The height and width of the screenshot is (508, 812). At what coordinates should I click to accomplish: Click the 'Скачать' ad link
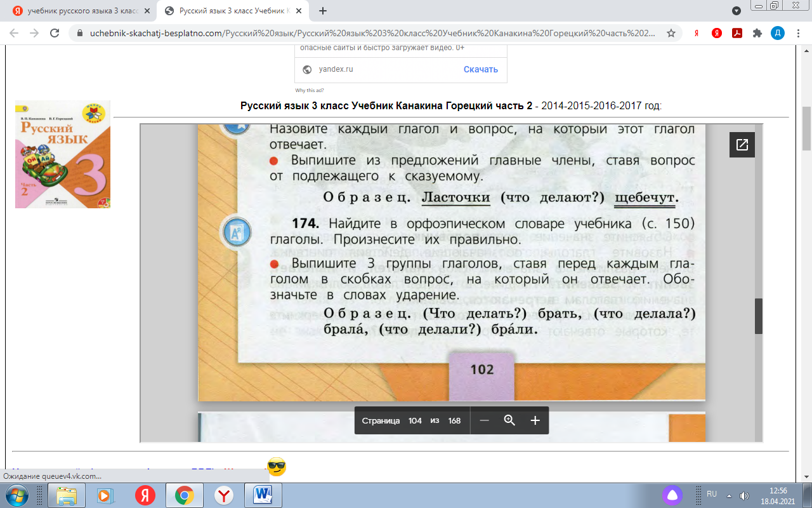[x=480, y=69]
